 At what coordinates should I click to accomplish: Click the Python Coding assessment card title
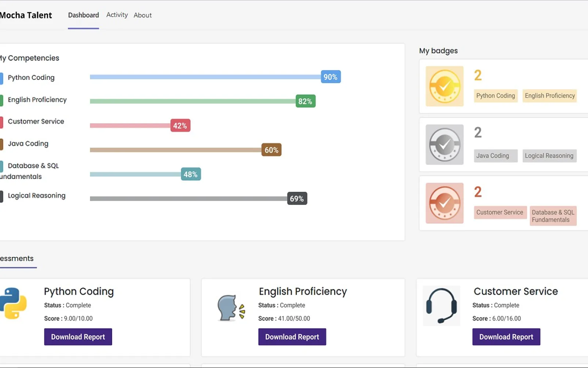[79, 291]
